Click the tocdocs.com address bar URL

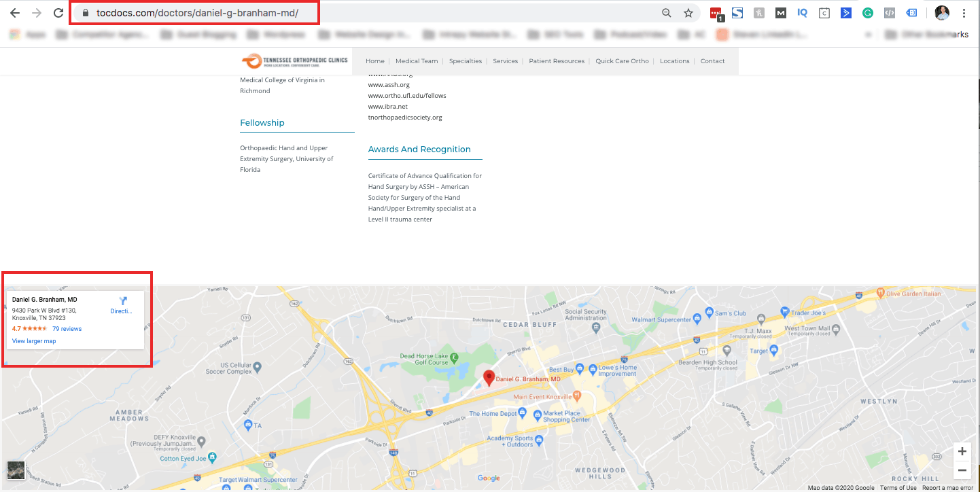click(197, 13)
